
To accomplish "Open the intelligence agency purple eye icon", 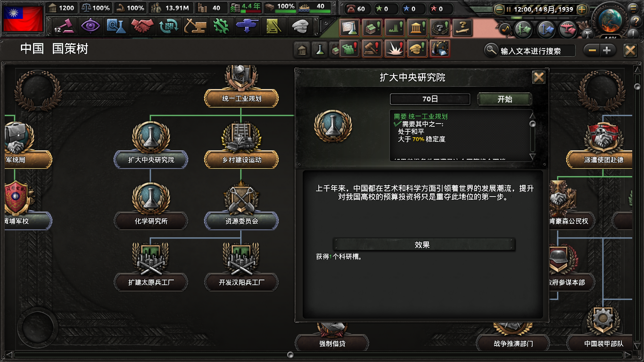I will [x=90, y=25].
